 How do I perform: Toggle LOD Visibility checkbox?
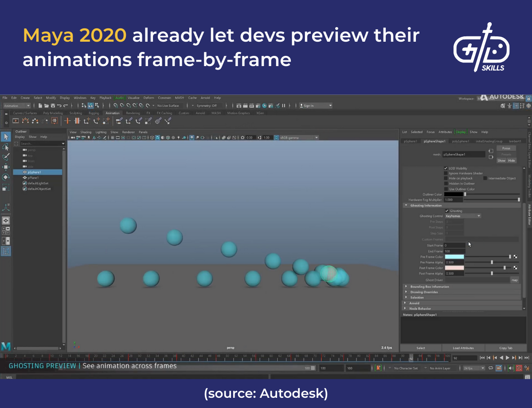pos(446,168)
